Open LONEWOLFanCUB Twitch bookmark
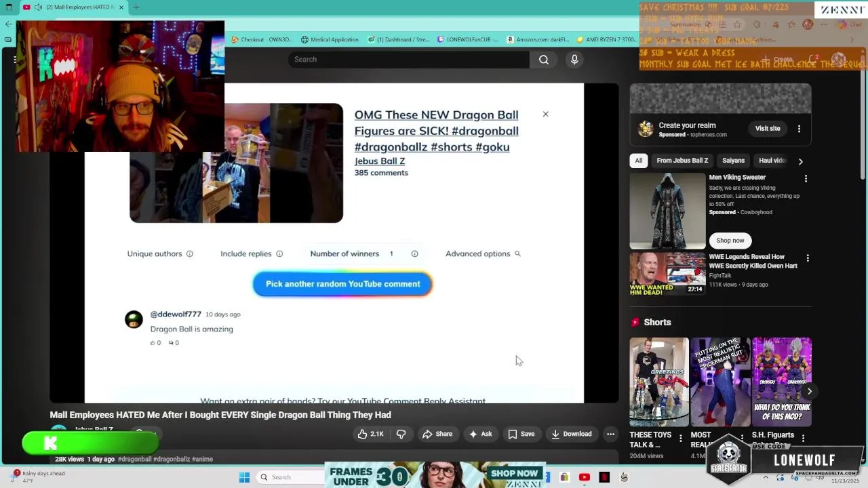This screenshot has height=488, width=868. (468, 39)
